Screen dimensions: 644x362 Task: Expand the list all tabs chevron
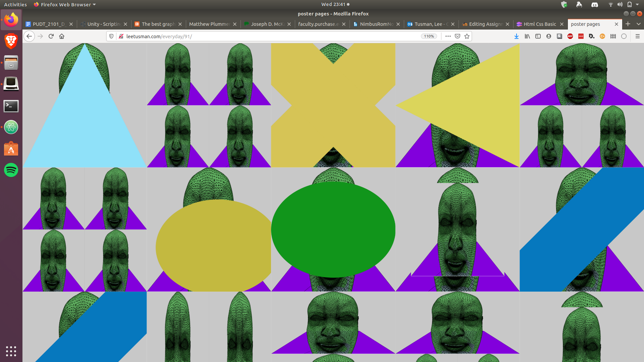pos(638,24)
